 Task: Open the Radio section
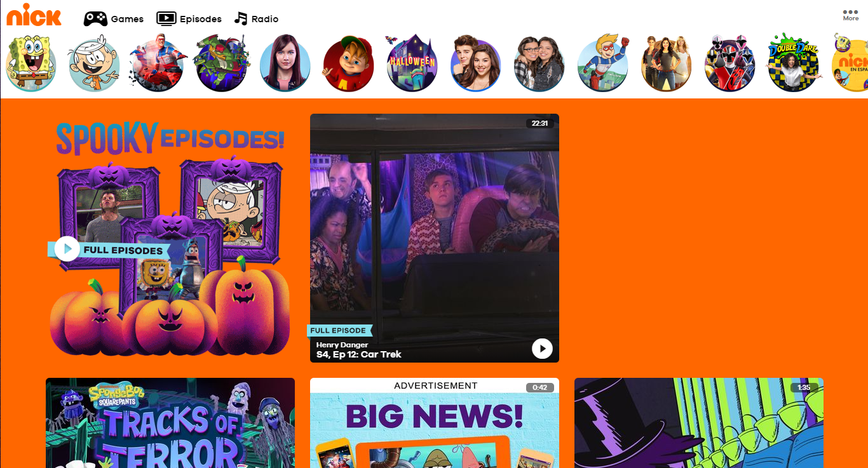256,18
